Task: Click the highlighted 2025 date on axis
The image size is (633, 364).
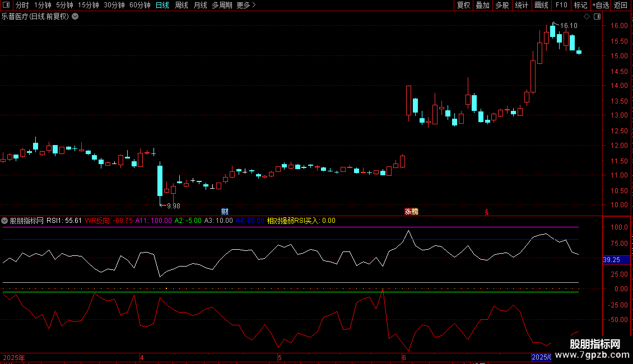Action: pyautogui.click(x=541, y=357)
